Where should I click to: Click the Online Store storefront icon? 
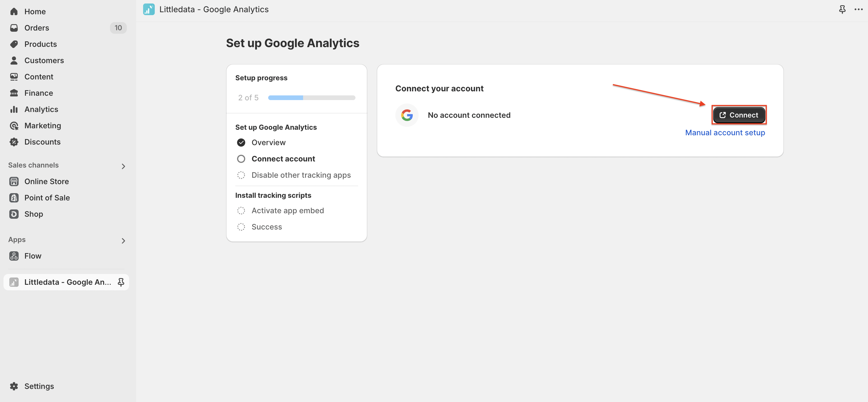click(x=14, y=182)
